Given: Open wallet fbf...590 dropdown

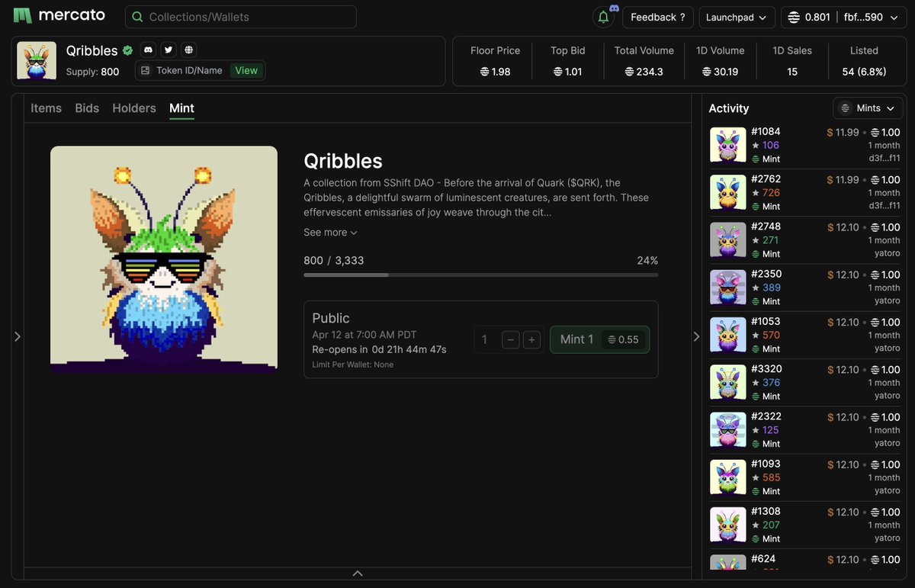Looking at the screenshot, I should pos(872,17).
